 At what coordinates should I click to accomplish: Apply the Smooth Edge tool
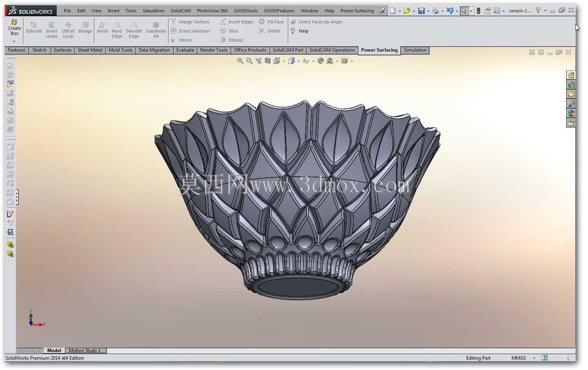tap(134, 30)
